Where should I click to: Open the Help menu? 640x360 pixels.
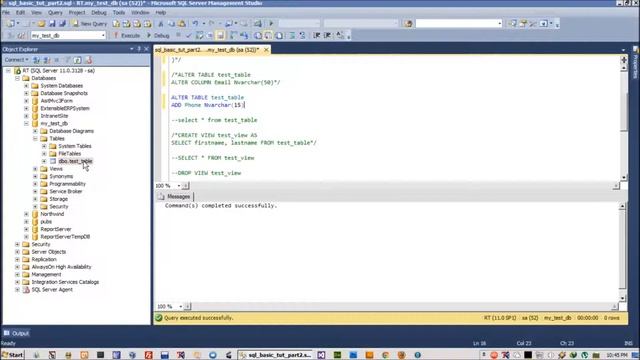(x=160, y=13)
